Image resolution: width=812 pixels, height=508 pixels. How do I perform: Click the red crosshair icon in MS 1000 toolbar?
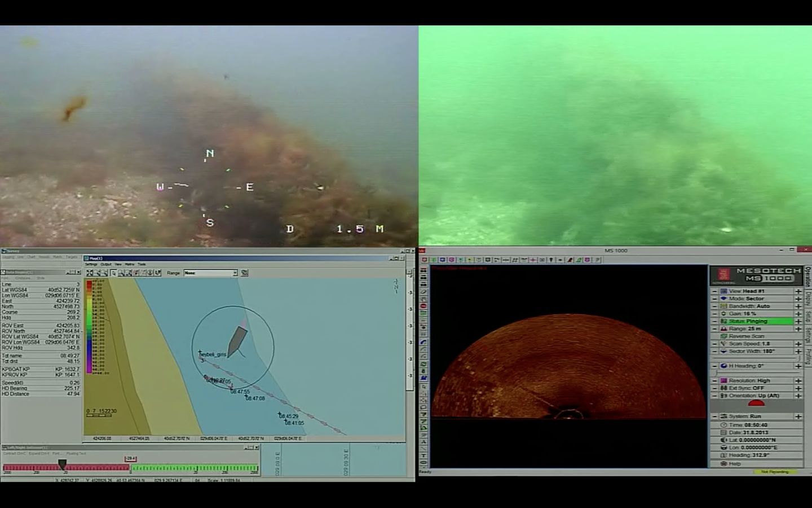coord(533,260)
